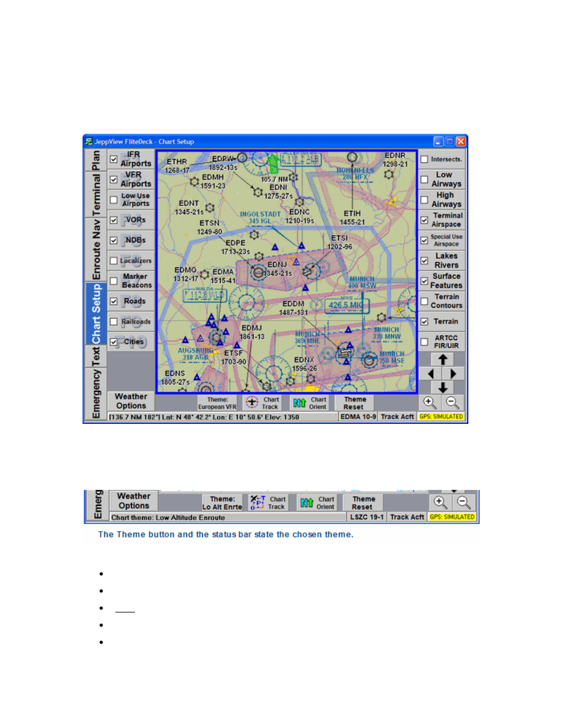Switch to the Text tab
562x728 pixels.
[96, 357]
